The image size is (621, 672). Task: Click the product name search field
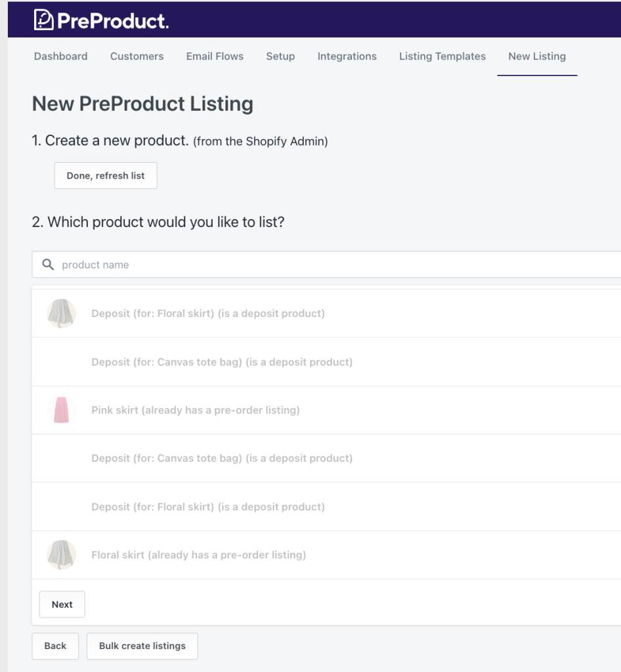[197, 264]
